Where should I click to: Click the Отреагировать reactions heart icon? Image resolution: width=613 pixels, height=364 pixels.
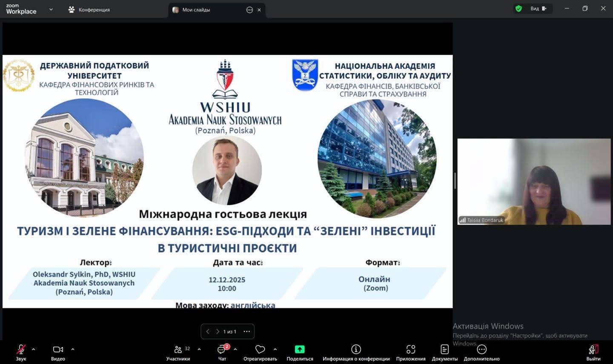(x=260, y=350)
